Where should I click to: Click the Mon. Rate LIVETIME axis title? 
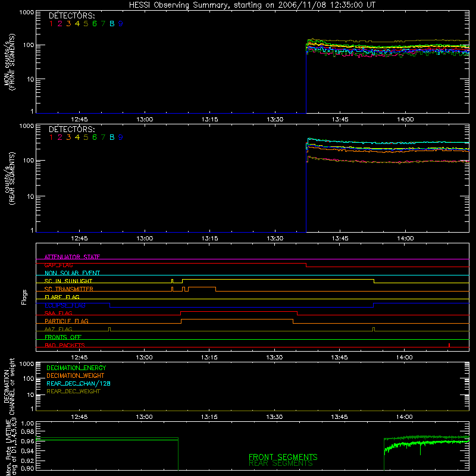click(10, 447)
